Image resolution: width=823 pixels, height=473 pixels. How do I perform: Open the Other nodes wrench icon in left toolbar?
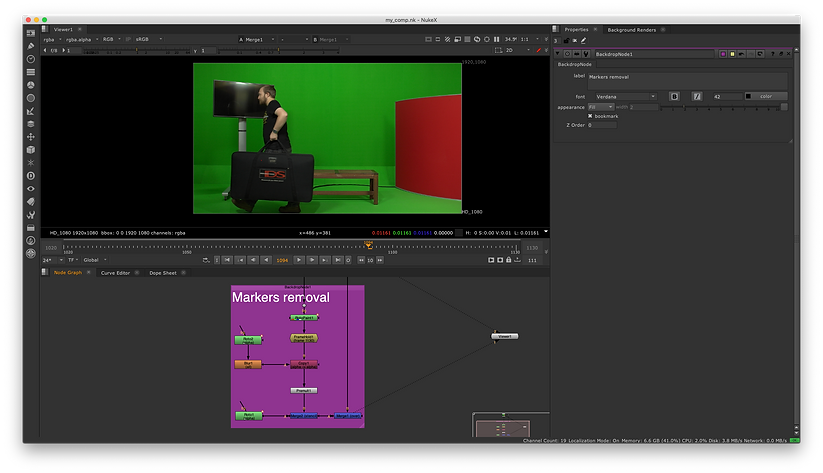pyautogui.click(x=31, y=215)
